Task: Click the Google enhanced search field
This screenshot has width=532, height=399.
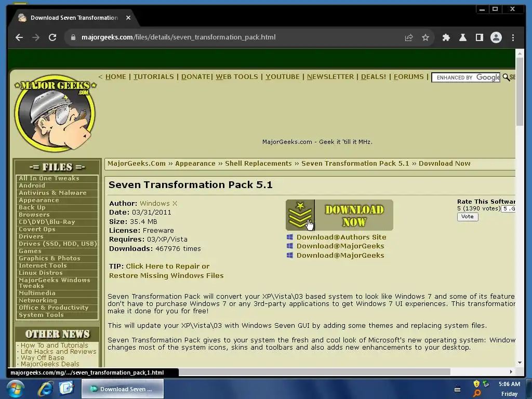Action: [466, 77]
